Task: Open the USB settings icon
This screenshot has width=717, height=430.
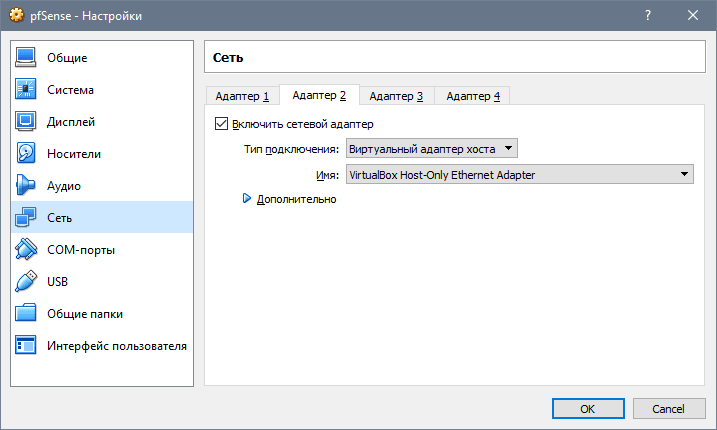Action: [27, 282]
